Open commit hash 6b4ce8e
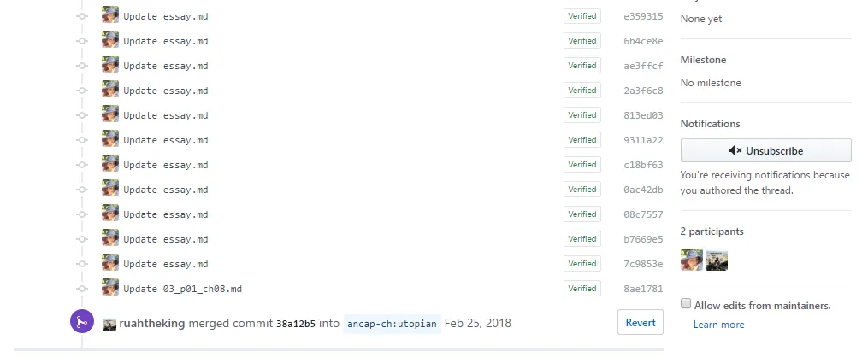This screenshot has height=357, width=868. (643, 41)
